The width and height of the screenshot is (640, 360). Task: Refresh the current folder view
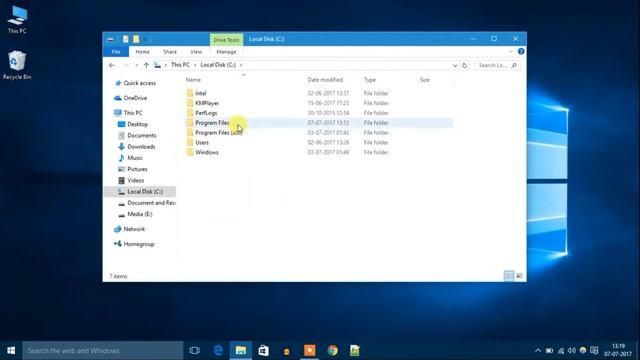click(x=464, y=65)
